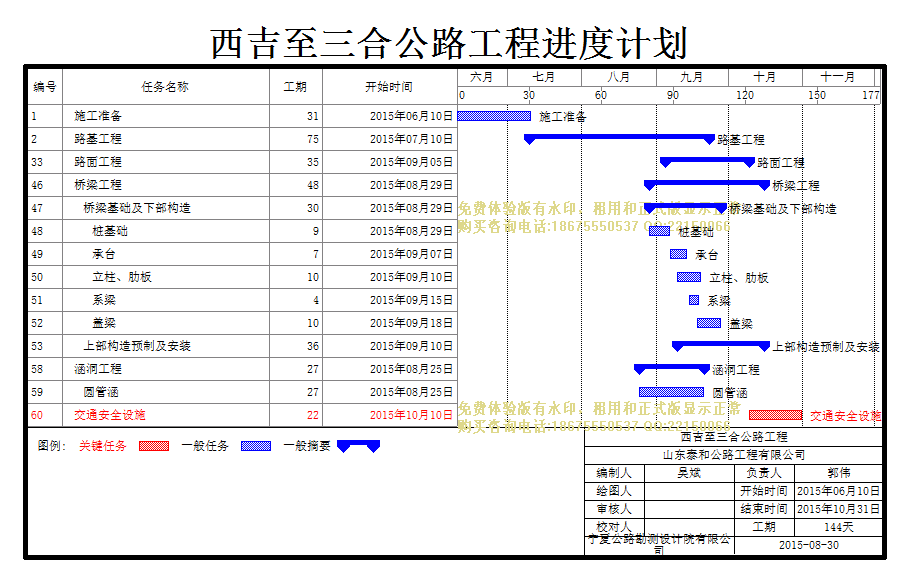This screenshot has height=581, width=908.
Task: Select the 涵洞工程 task name cell
Action: pos(166,369)
